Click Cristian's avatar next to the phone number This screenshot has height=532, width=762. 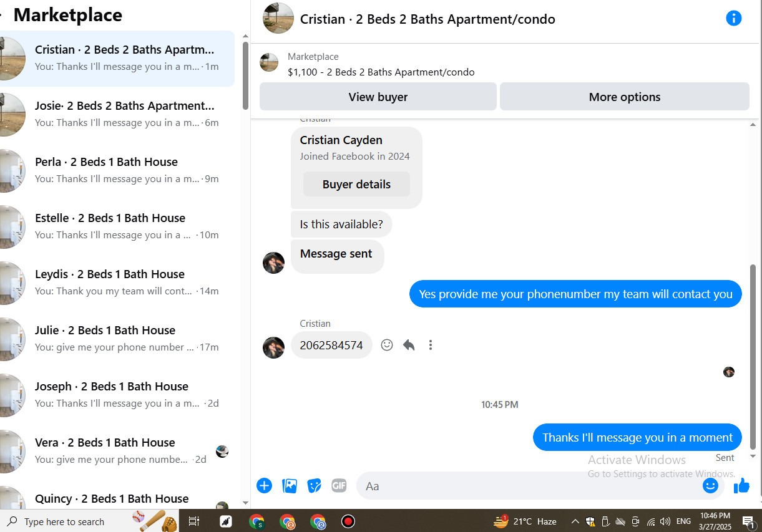tap(273, 347)
